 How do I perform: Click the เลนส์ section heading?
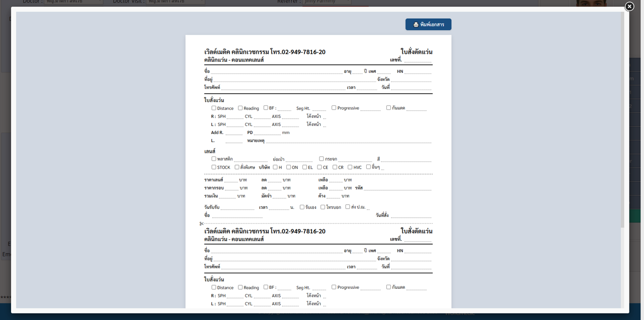click(210, 151)
